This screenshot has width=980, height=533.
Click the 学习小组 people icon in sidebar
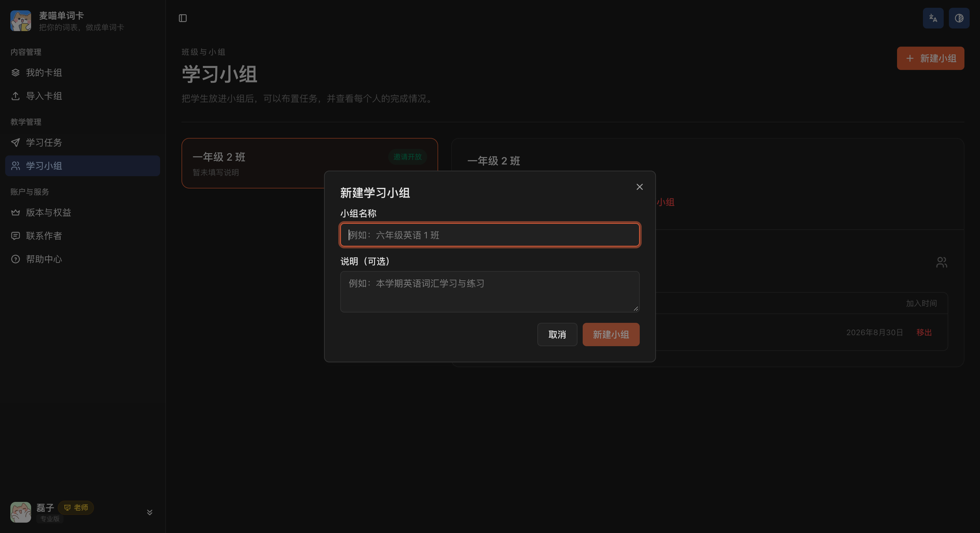pyautogui.click(x=16, y=166)
